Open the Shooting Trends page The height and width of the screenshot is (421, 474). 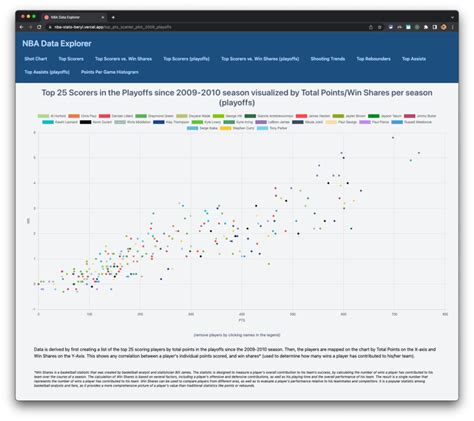328,59
